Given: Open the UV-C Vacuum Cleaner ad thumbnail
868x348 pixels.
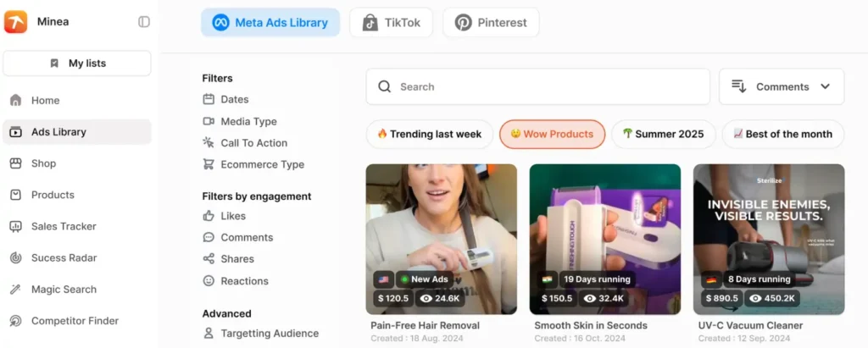Looking at the screenshot, I should [x=769, y=239].
